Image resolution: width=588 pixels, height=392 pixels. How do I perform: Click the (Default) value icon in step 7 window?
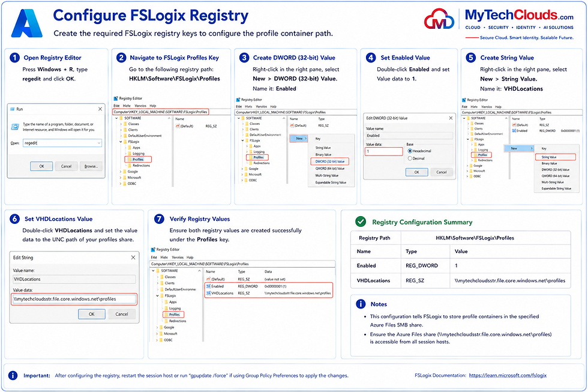(x=209, y=279)
